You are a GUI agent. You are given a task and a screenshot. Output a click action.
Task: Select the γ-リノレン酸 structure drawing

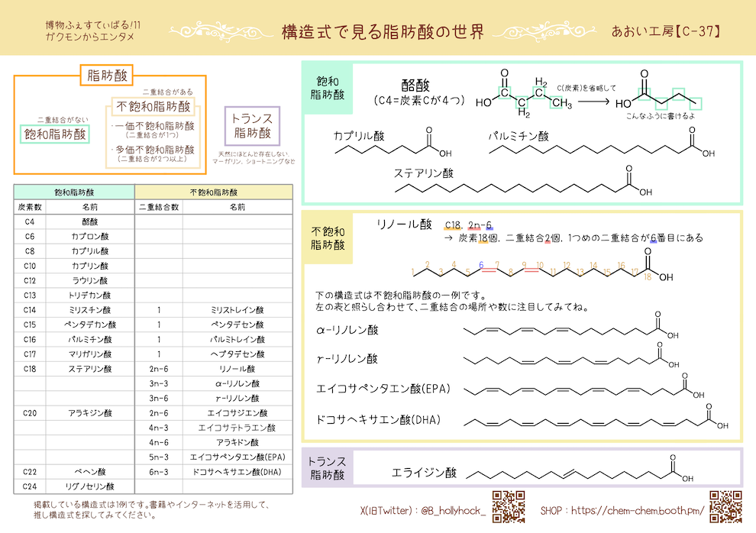pos(571,356)
